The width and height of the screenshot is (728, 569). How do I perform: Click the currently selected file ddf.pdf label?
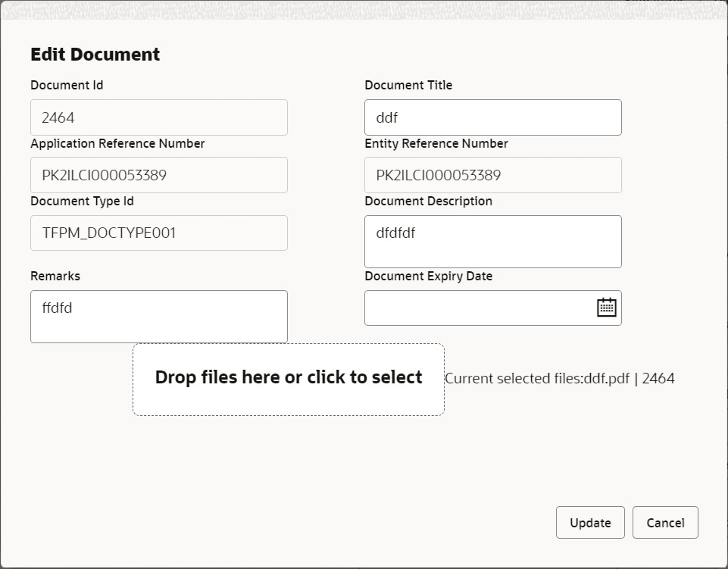[x=561, y=377]
